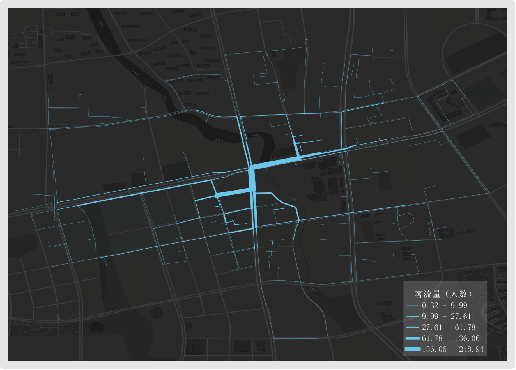
Task: Click the short thick blue segment west of center
Action: point(233,193)
